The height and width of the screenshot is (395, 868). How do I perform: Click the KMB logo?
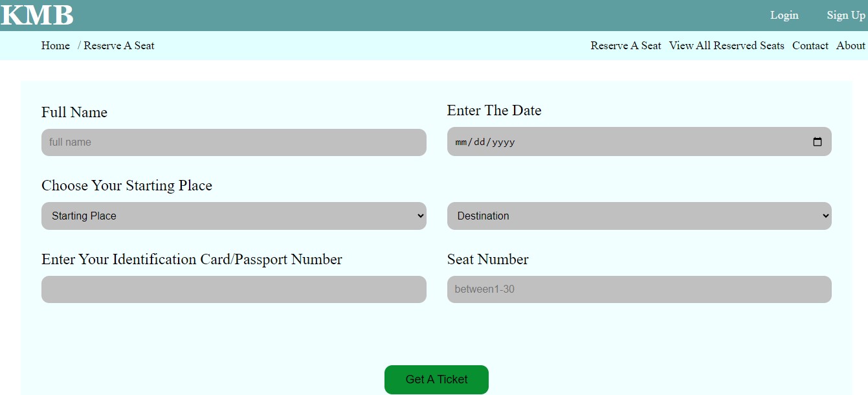pos(37,14)
